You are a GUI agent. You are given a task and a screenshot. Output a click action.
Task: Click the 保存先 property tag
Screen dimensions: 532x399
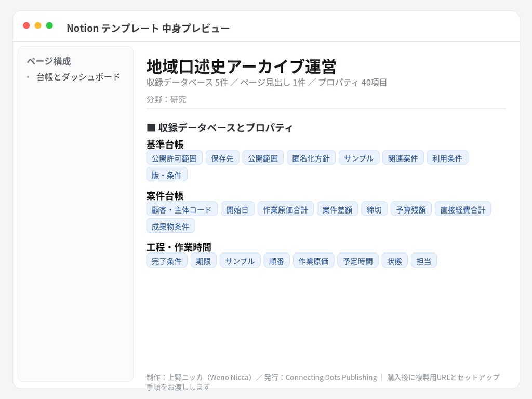[x=222, y=158]
